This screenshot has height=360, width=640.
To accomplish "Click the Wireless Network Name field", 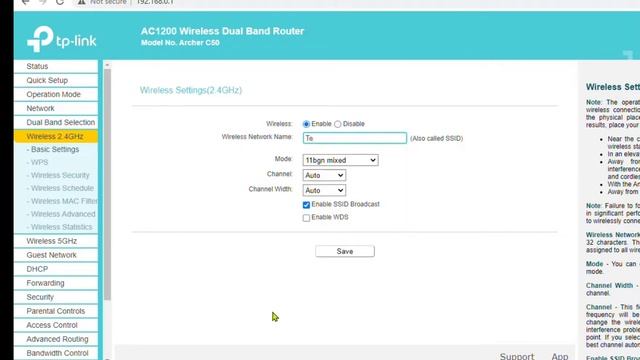I will (x=355, y=138).
